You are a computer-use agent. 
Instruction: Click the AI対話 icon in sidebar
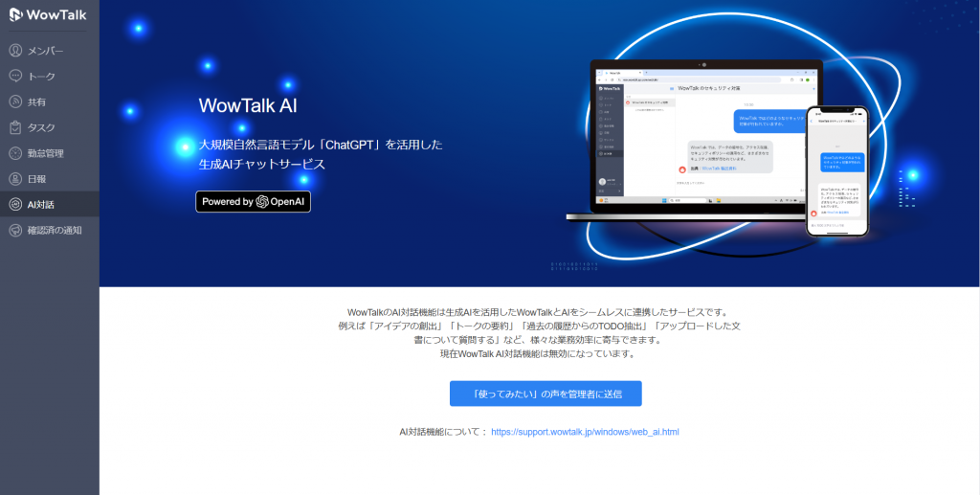coord(15,204)
